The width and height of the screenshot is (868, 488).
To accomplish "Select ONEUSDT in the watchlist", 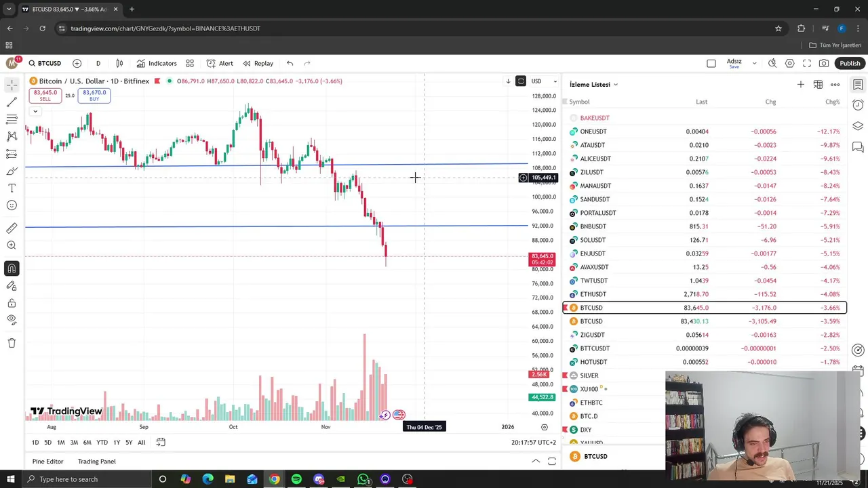I will pos(705,131).
